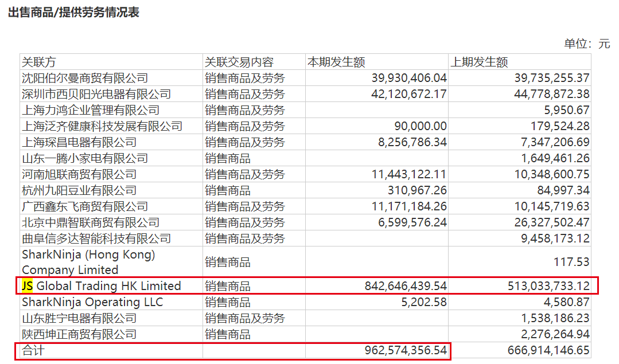Click the value 11,171,184.26
Screen dimensions: 619x364
(x=409, y=206)
